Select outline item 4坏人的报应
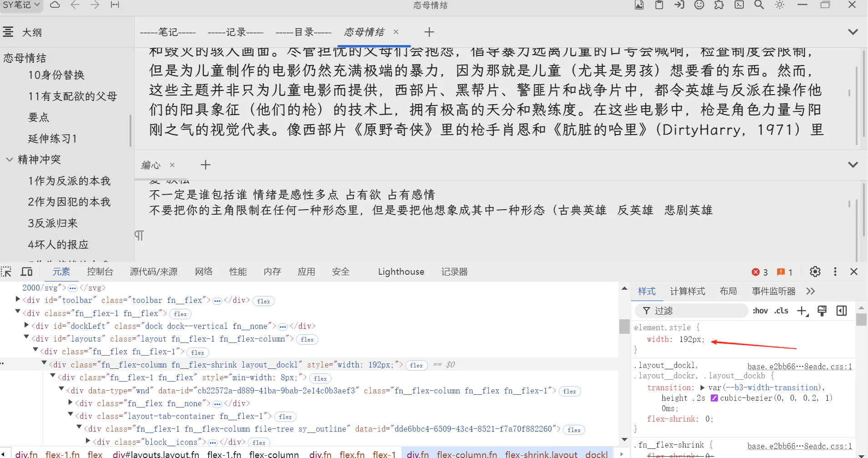Viewport: 868px width, 458px height. (58, 245)
